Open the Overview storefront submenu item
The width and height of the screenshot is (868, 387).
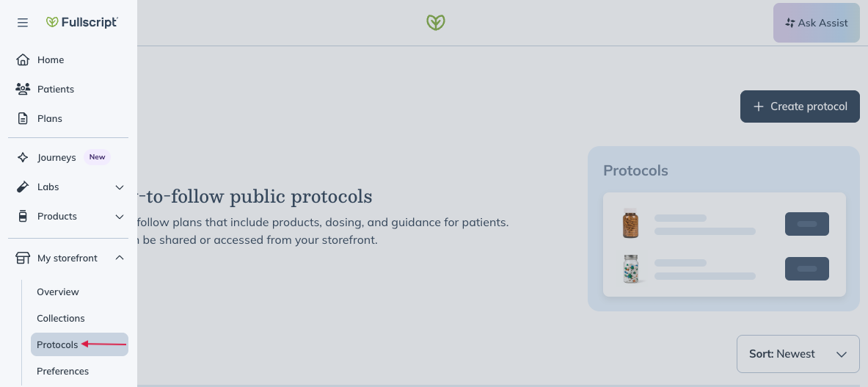click(58, 292)
